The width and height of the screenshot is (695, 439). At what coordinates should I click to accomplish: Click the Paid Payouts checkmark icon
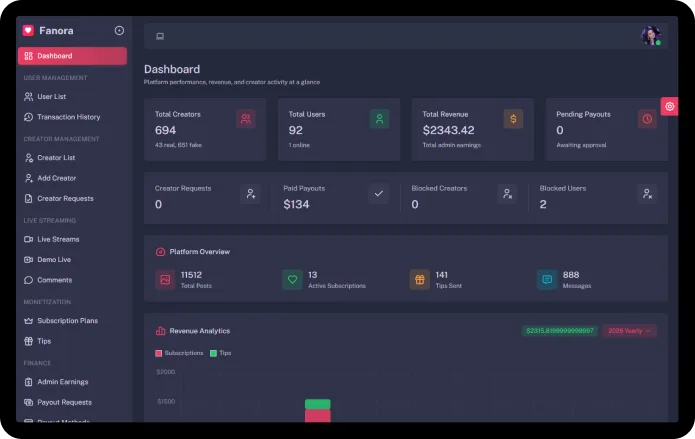(379, 194)
